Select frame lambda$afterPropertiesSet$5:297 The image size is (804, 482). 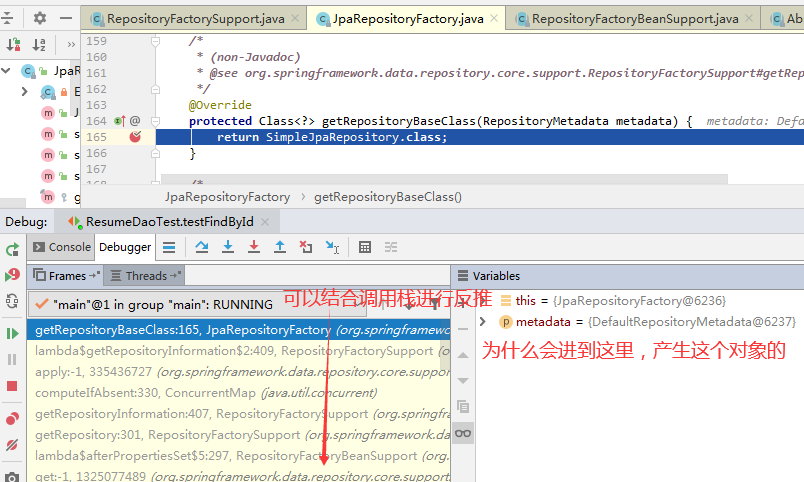[x=238, y=456]
